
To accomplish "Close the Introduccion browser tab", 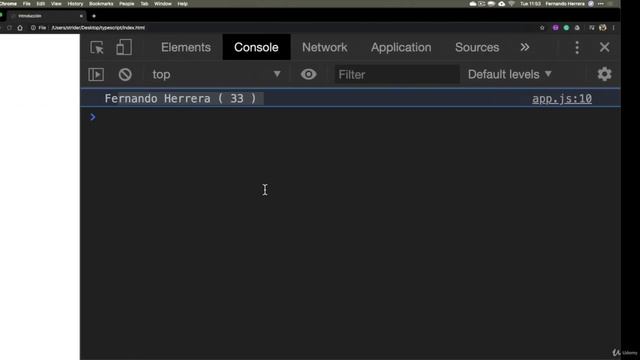I will coord(81,16).
